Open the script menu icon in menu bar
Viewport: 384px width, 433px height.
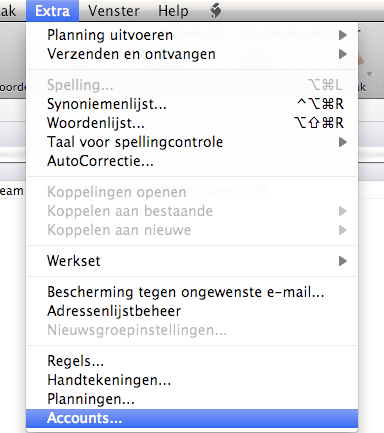[x=216, y=11]
